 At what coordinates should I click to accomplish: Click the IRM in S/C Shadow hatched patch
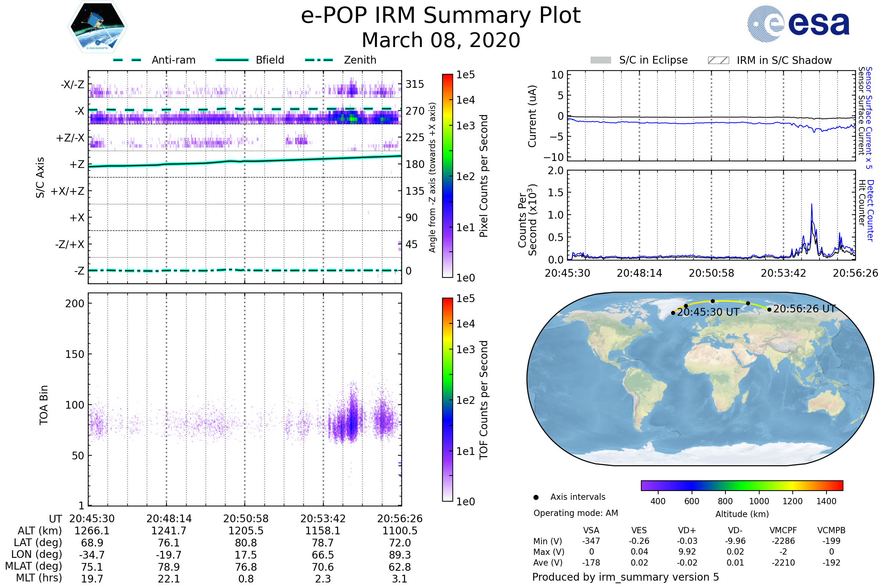coord(718,60)
